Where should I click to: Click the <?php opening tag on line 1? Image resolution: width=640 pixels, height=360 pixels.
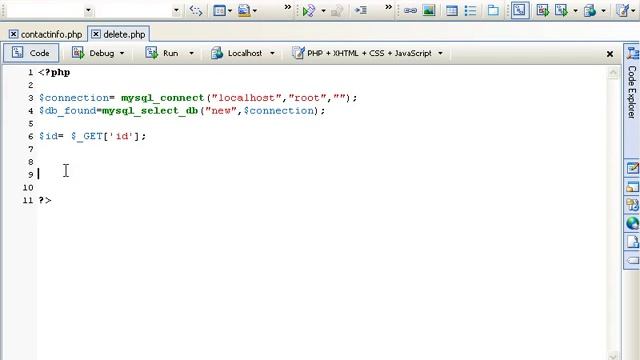click(54, 73)
